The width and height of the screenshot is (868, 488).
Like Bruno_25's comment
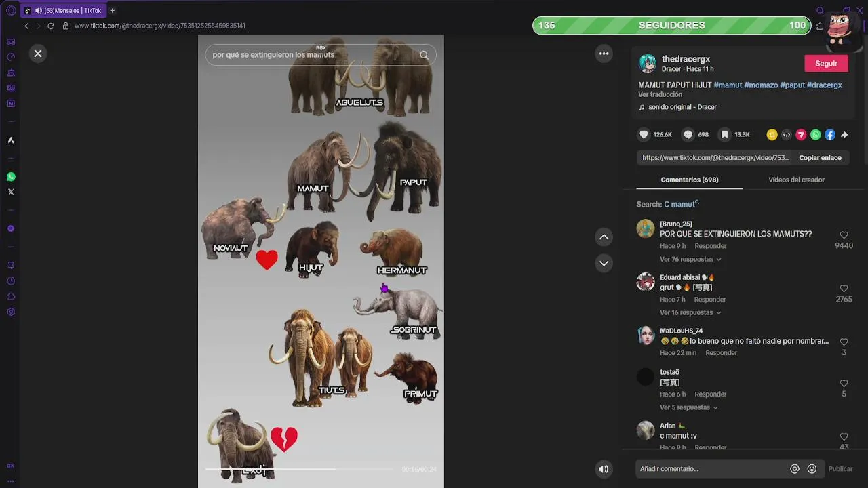coord(844,235)
